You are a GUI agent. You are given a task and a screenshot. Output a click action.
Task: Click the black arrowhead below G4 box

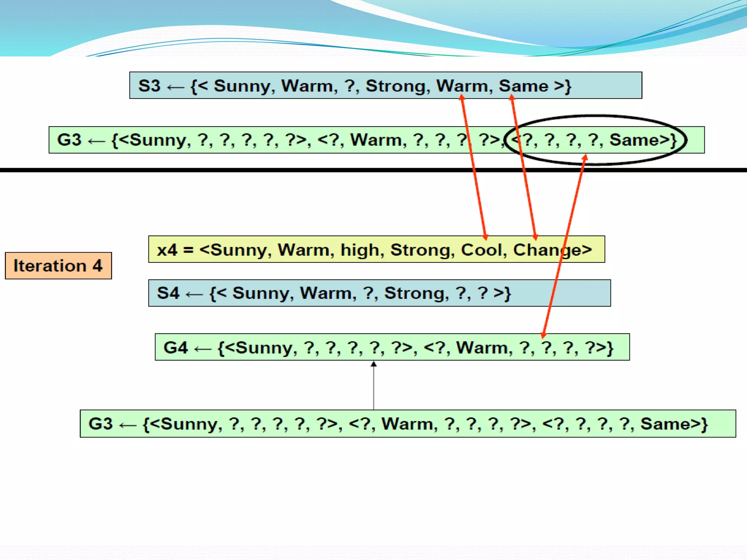[373, 364]
